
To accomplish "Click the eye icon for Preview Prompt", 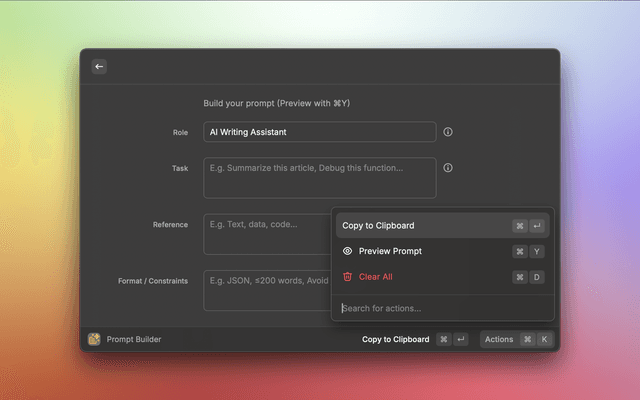I will point(347,252).
